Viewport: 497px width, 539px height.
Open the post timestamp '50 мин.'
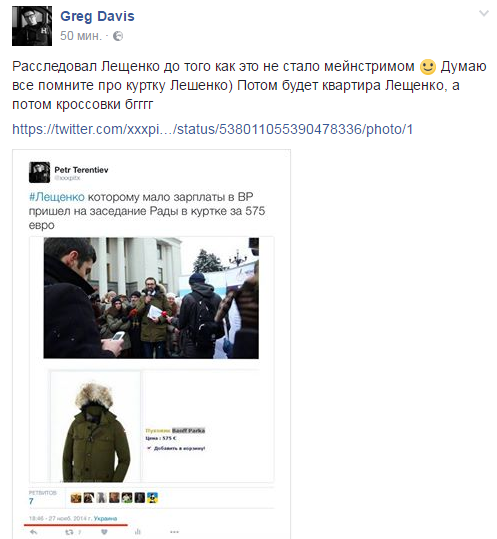point(81,36)
